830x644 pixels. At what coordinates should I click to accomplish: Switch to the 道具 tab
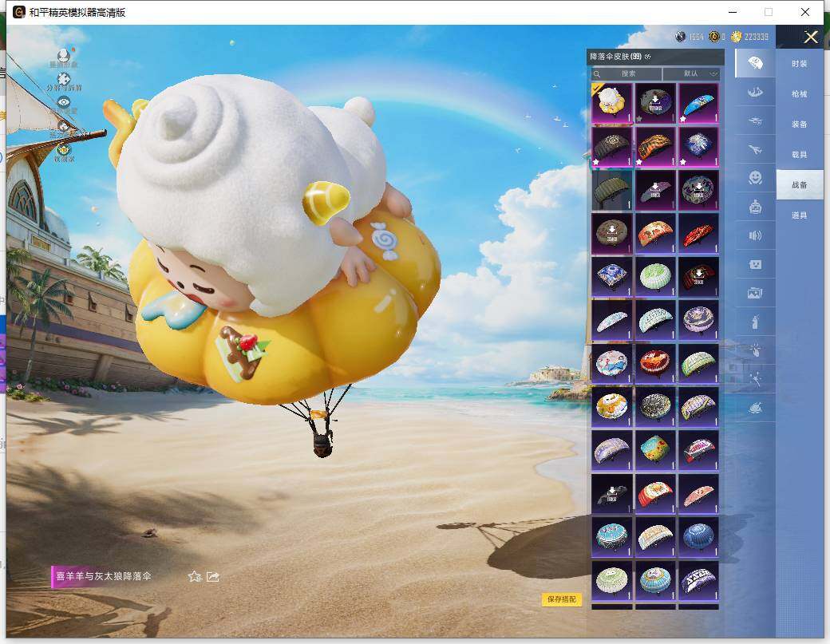coord(800,215)
